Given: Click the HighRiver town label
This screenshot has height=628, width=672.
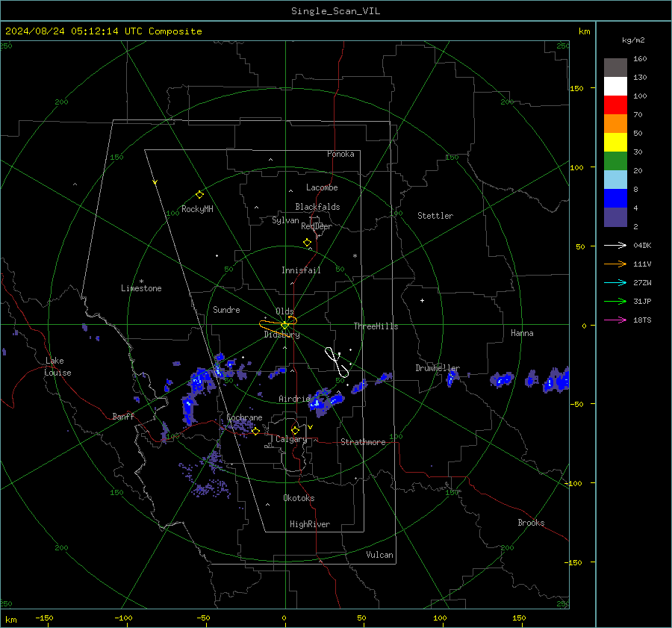Looking at the screenshot, I should coord(310,524).
